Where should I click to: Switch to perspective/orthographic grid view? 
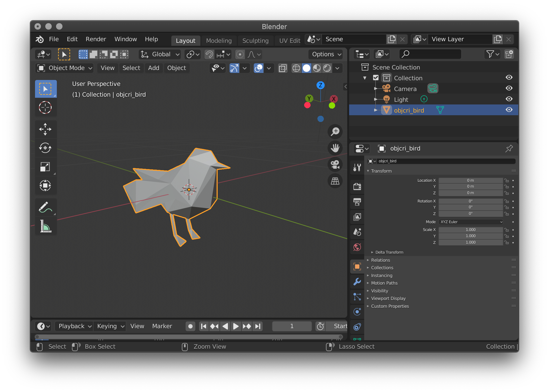coord(335,181)
